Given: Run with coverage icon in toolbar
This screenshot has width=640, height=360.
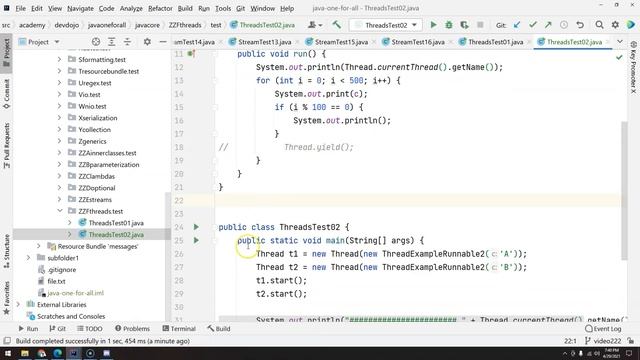Looking at the screenshot, I should pos(464,25).
